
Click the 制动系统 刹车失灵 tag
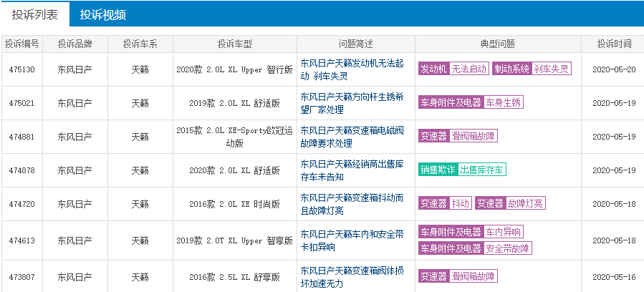(532, 69)
